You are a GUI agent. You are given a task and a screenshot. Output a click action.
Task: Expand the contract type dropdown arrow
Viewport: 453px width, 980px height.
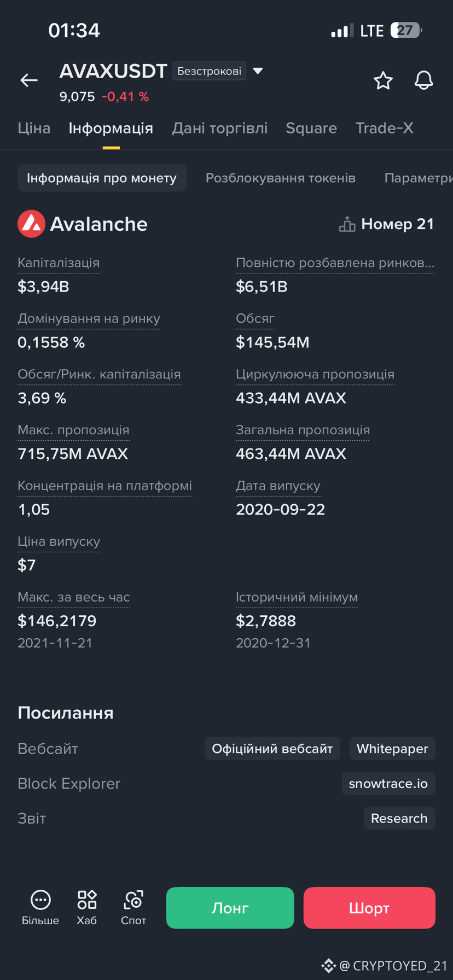[258, 71]
